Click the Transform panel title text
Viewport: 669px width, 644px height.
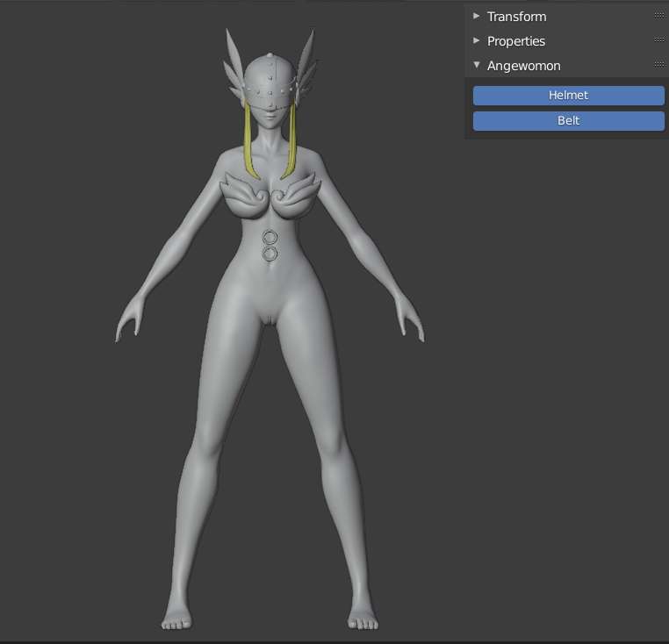coord(516,17)
